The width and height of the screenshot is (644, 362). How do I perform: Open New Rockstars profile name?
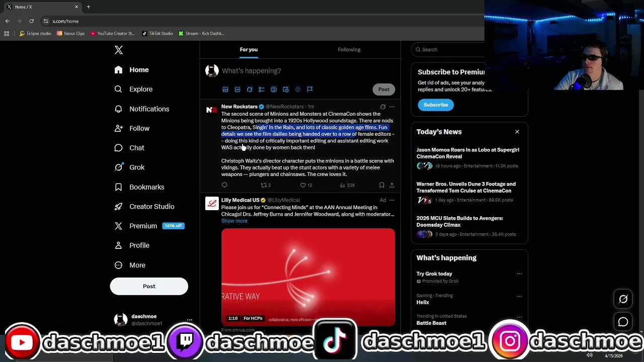[x=239, y=107]
